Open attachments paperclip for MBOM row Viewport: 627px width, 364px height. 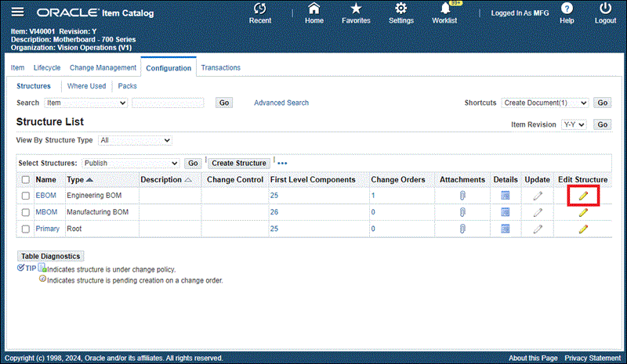click(462, 212)
